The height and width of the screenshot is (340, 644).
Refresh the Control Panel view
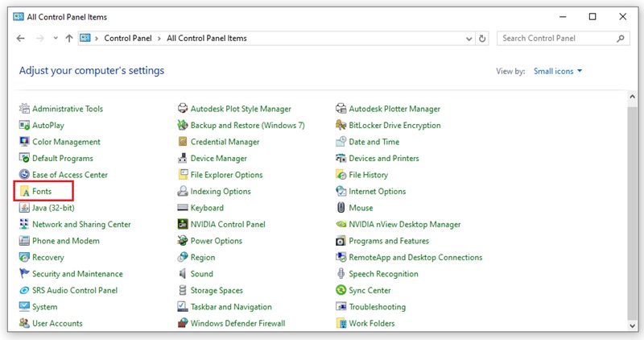482,39
